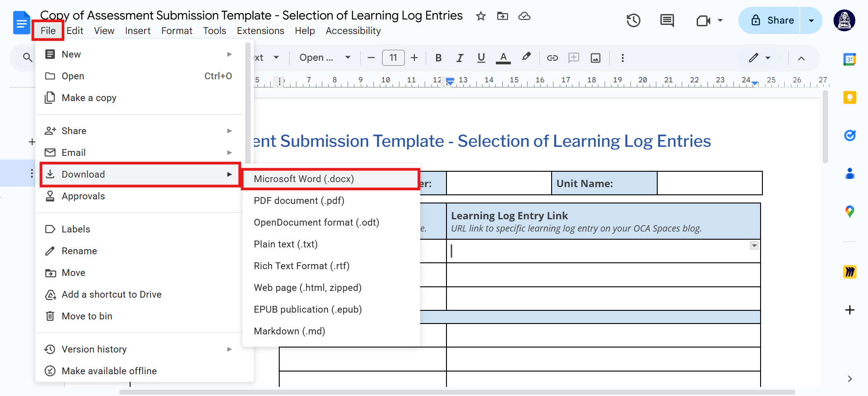The width and height of the screenshot is (868, 396).
Task: Open Google Maps side panel
Action: pos(850,211)
